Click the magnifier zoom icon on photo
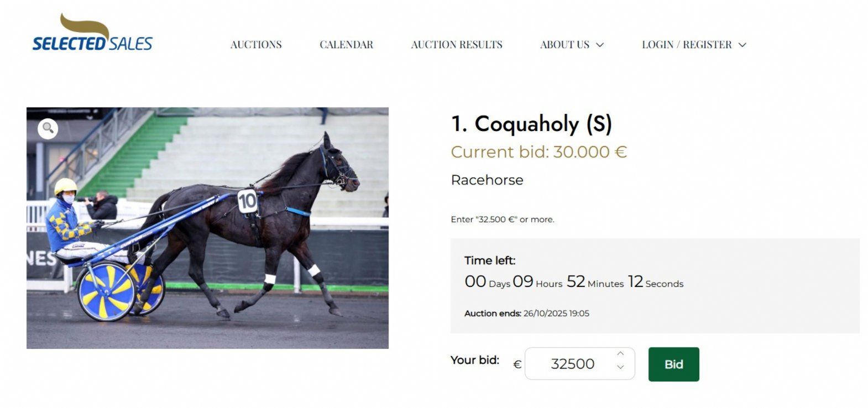Screen dimensions: 868x408 click(x=48, y=128)
